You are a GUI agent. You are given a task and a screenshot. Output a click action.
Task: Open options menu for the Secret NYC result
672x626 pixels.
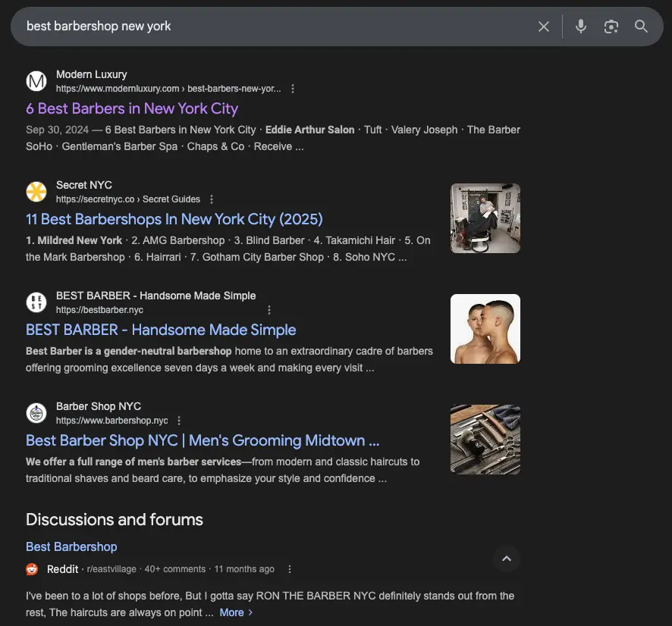click(x=212, y=199)
